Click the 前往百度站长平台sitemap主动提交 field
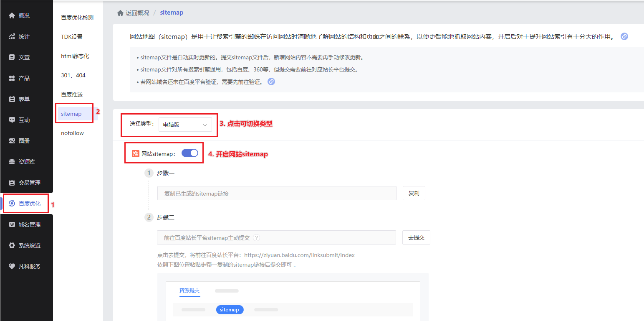The height and width of the screenshot is (321, 644). click(x=277, y=237)
